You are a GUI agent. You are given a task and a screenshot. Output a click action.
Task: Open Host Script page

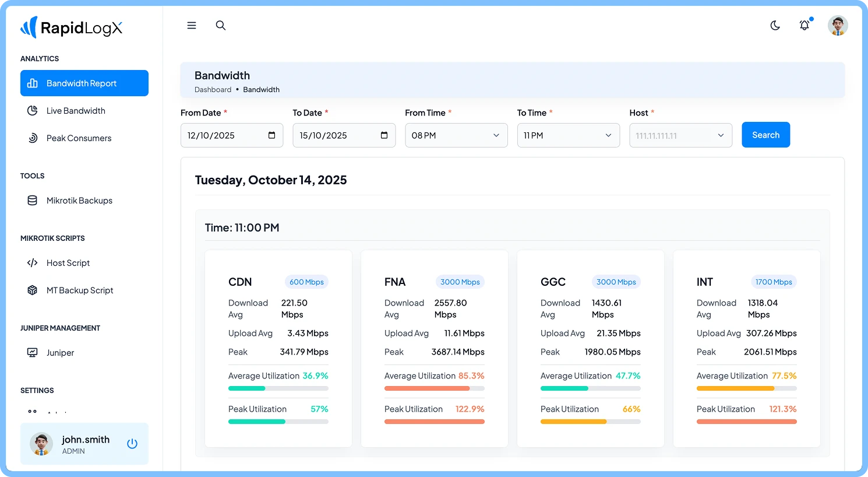68,263
